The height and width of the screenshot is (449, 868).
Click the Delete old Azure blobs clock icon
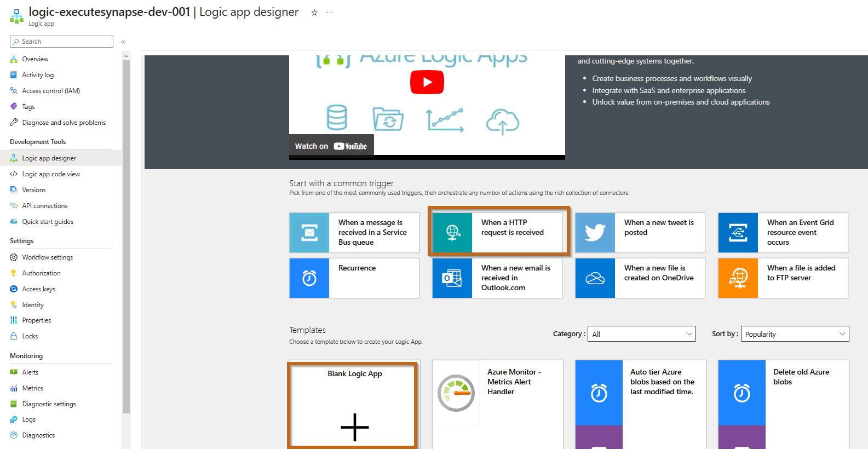tap(742, 393)
